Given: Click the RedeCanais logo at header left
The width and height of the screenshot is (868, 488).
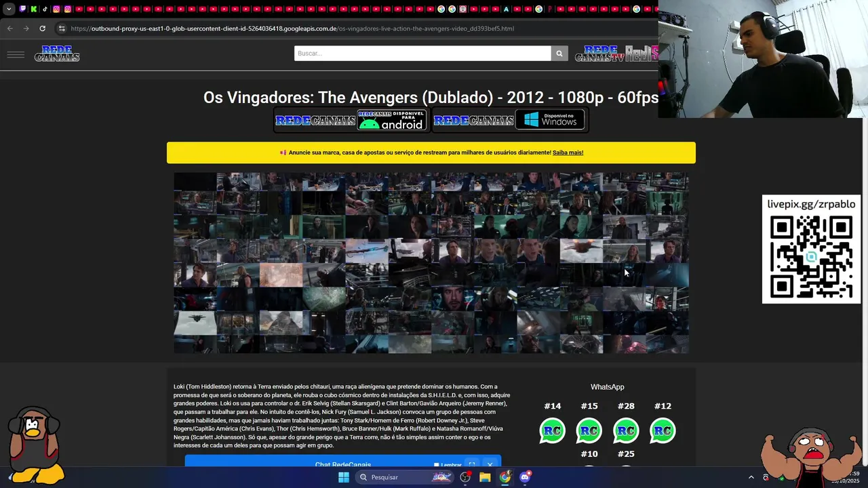Looking at the screenshot, I should pos(57,54).
